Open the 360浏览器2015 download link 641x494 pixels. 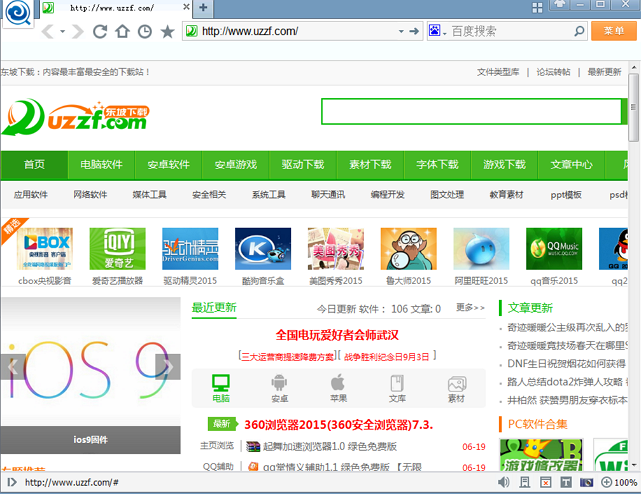tap(338, 425)
